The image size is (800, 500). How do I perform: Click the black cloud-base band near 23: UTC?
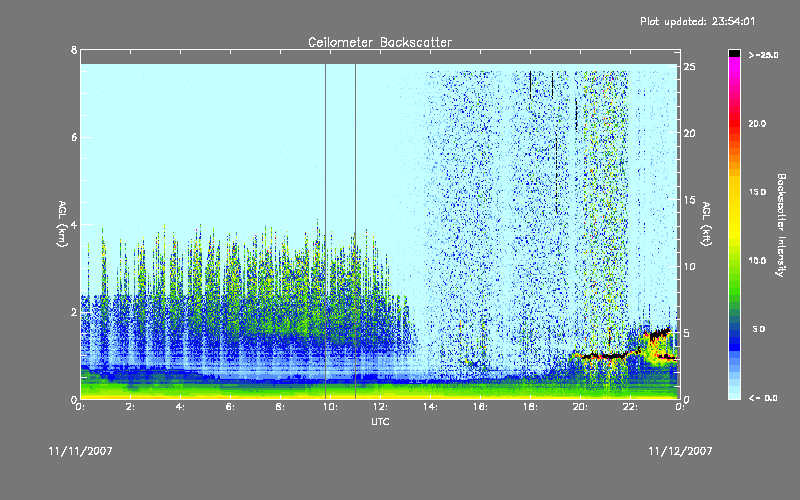coord(660,334)
